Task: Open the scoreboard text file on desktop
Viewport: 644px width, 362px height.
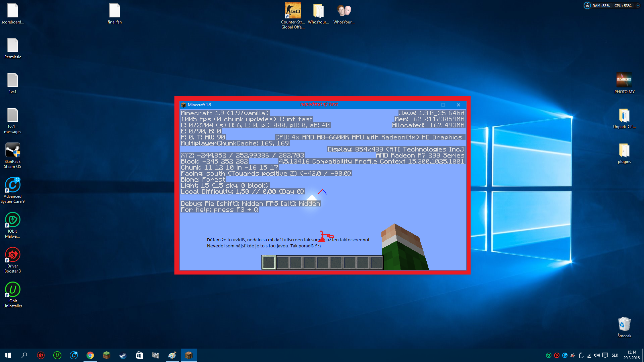Action: pyautogui.click(x=13, y=13)
